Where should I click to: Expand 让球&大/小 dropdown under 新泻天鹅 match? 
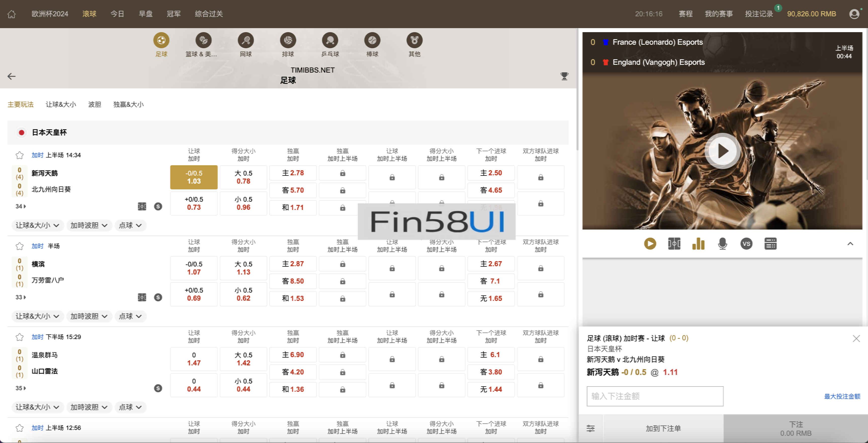(x=37, y=225)
